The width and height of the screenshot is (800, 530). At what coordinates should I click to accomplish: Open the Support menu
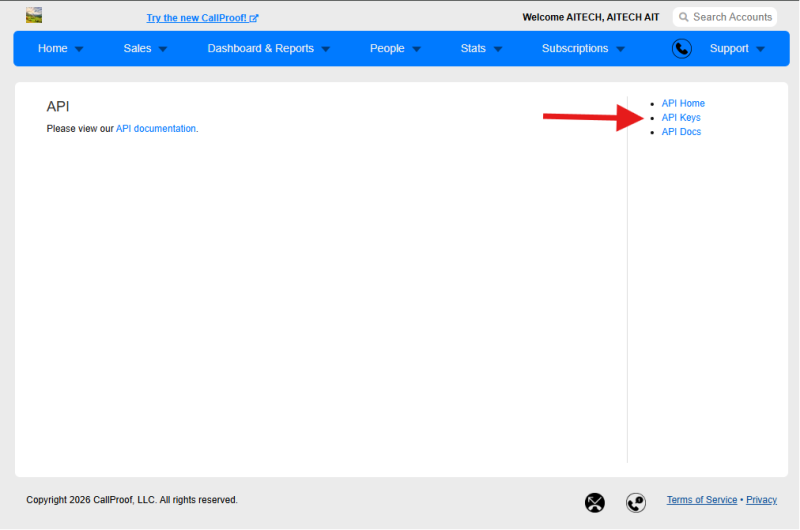click(x=729, y=48)
